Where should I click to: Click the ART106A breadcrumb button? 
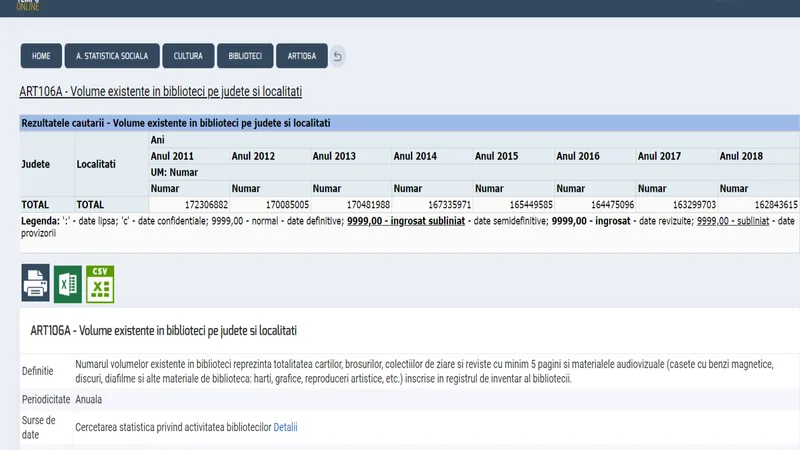click(x=301, y=56)
